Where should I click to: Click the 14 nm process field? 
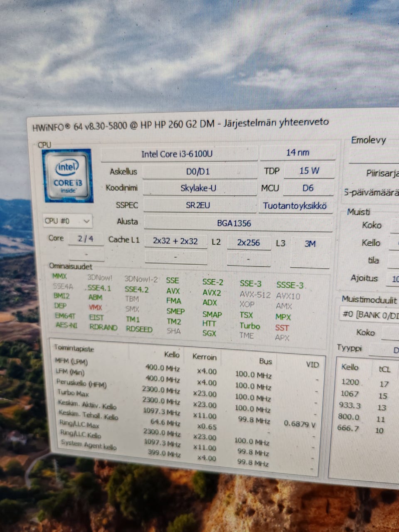click(x=298, y=153)
